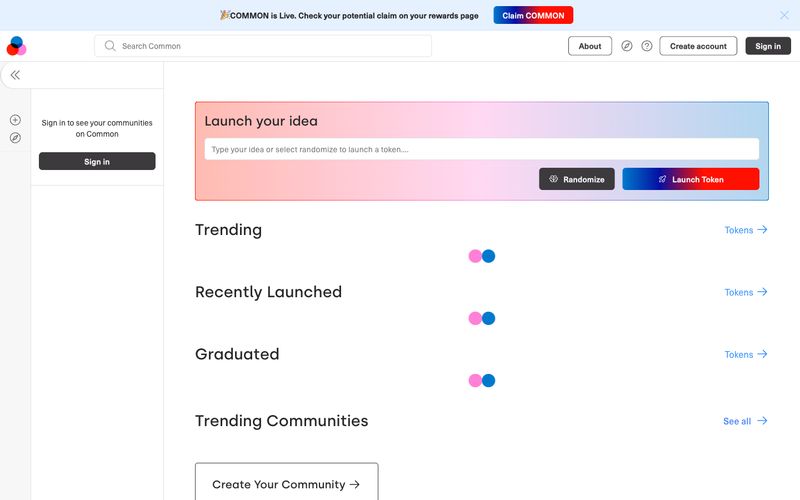
Task: Click the Trending section heading
Action: click(229, 230)
